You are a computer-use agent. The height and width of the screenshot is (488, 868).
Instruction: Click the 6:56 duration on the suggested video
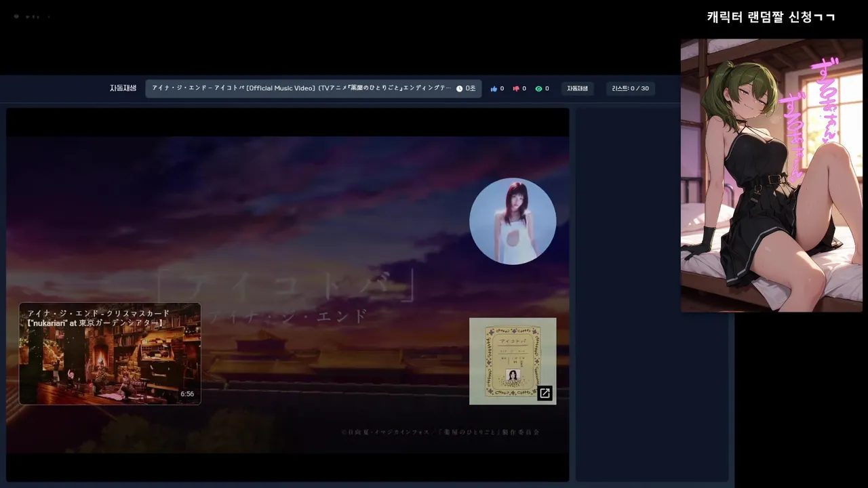(187, 394)
